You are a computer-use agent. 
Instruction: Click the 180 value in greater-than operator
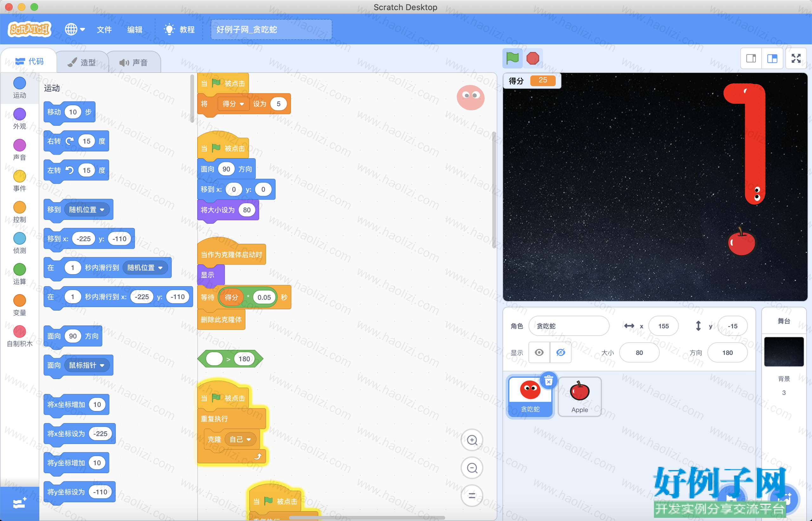[244, 359]
